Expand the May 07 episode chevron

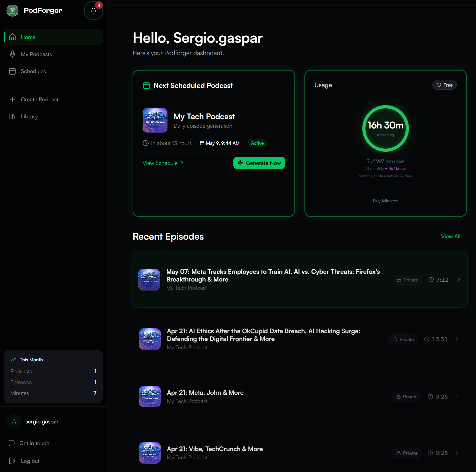[459, 280]
